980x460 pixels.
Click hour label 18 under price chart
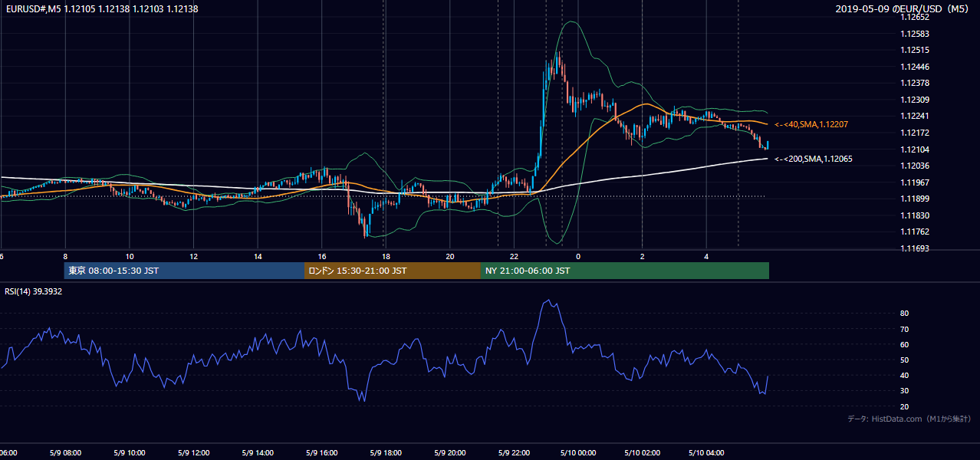[386, 257]
